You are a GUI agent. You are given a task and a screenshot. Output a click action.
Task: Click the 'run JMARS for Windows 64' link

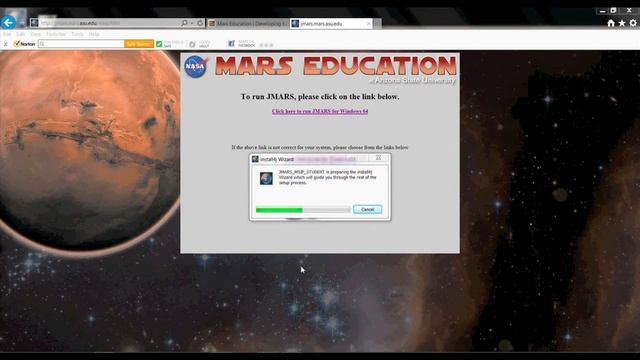click(x=320, y=111)
